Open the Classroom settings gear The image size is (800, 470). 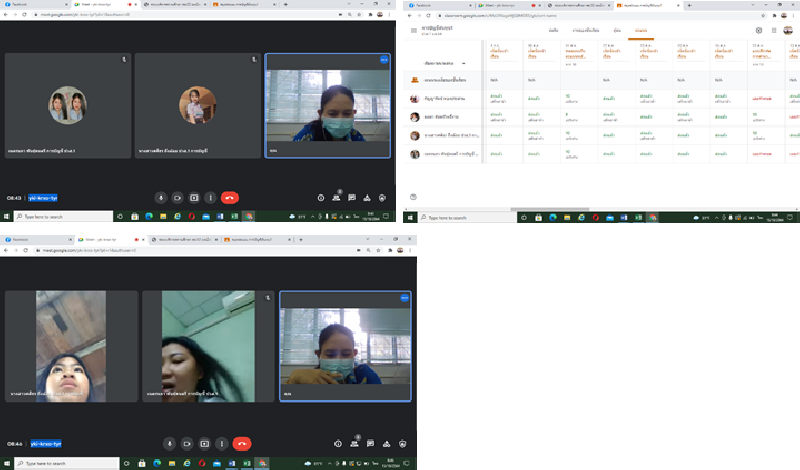coord(759,31)
